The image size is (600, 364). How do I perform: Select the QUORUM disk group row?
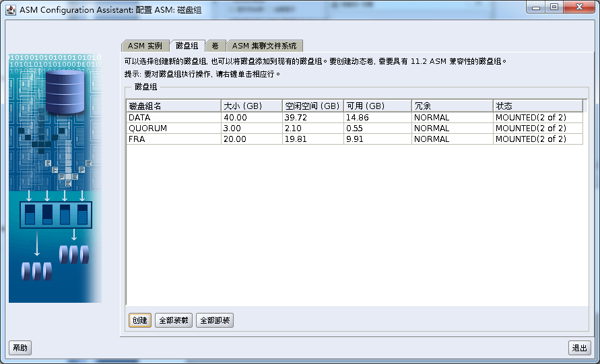click(x=354, y=128)
